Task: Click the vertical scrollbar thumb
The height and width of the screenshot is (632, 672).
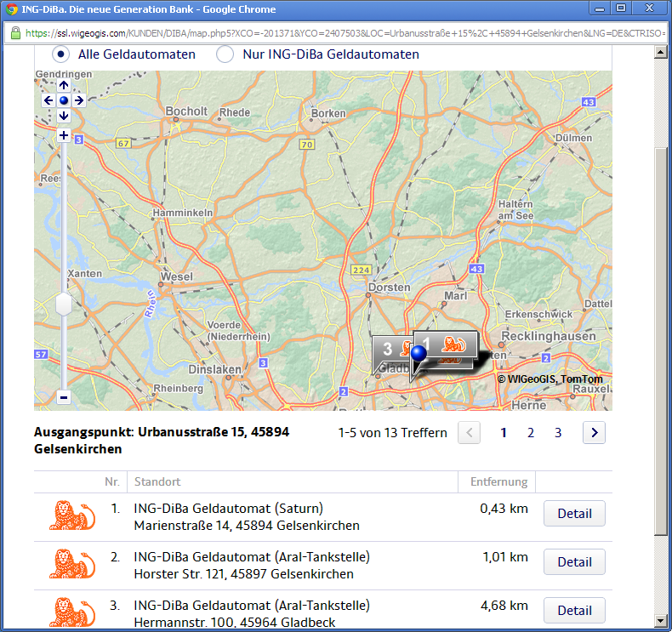Action: click(660, 341)
